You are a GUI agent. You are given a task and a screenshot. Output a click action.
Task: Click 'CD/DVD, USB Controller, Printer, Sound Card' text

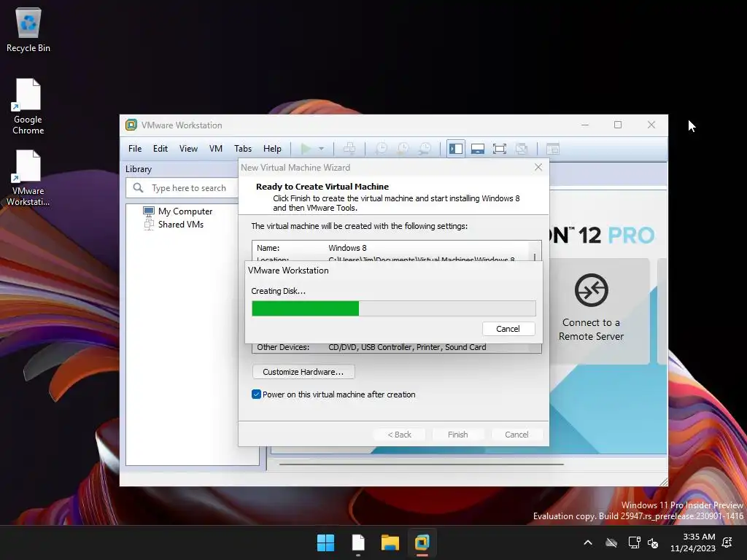[x=407, y=347]
